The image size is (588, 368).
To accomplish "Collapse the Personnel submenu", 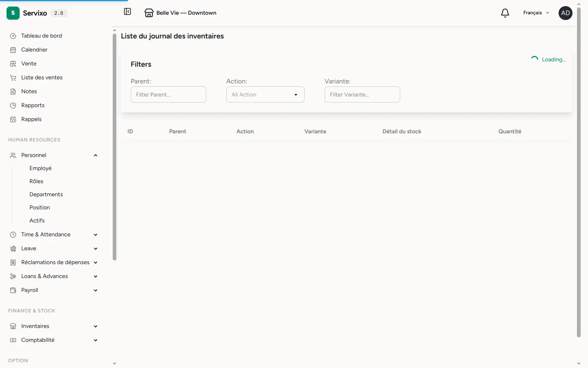I will coord(96,155).
